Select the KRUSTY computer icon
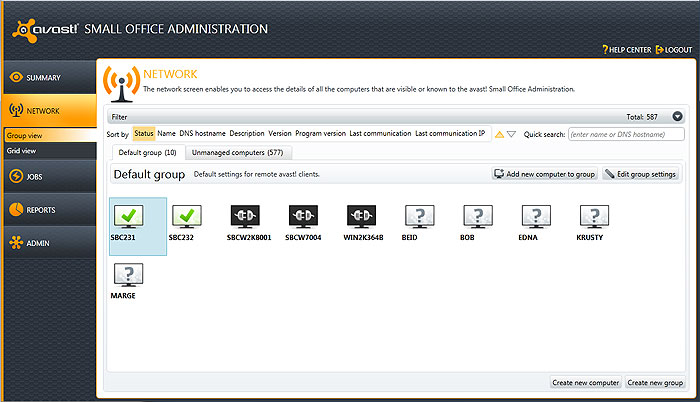The height and width of the screenshot is (402, 700). coord(593,216)
